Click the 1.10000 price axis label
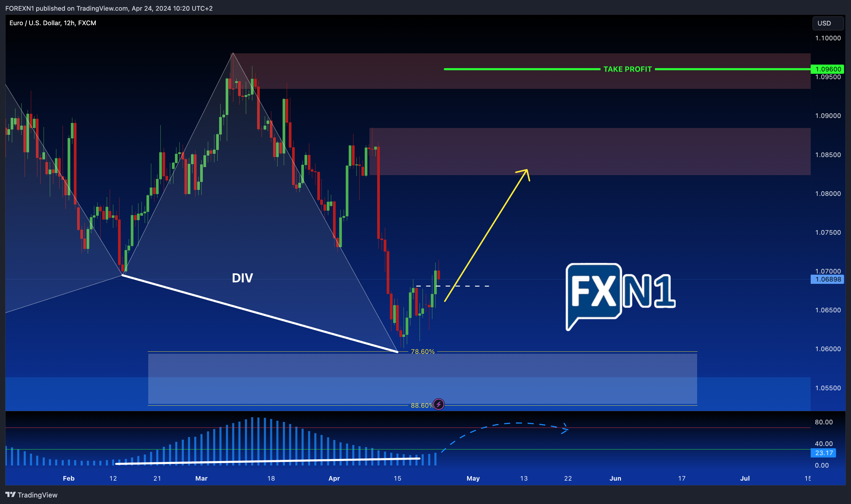Screen dimensions: 851x504 (x=828, y=38)
